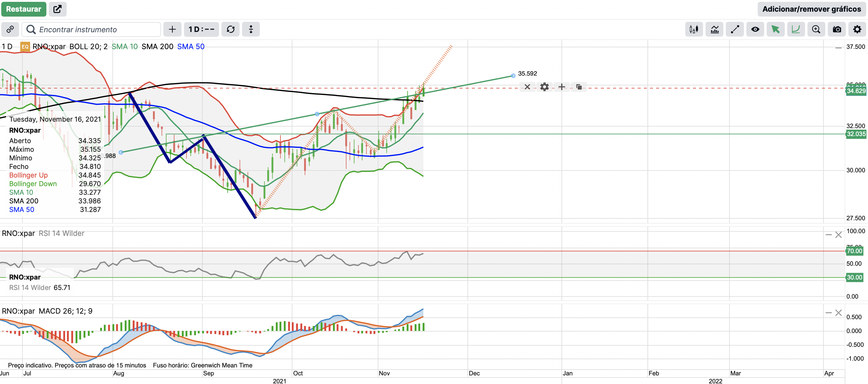The width and height of the screenshot is (868, 384).
Task: Expand the up-down arrows toolbar menu
Action: (251, 29)
